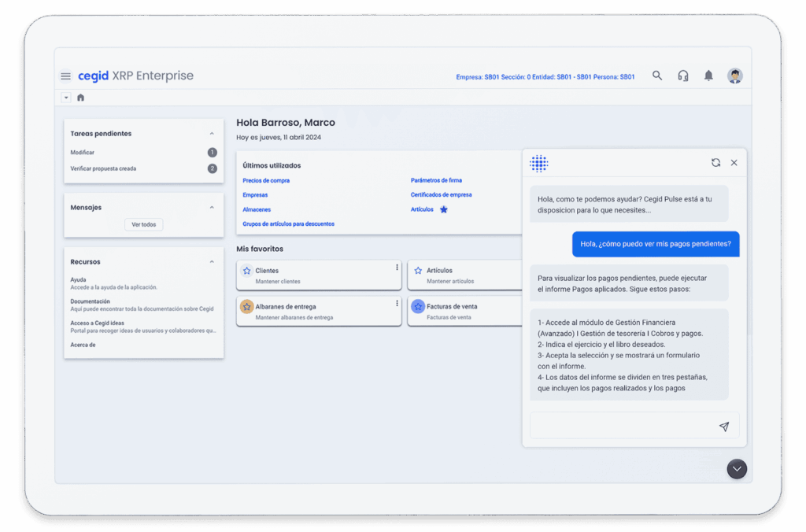The width and height of the screenshot is (806, 532).
Task: Send the chat message with arrow icon
Action: coord(723,427)
